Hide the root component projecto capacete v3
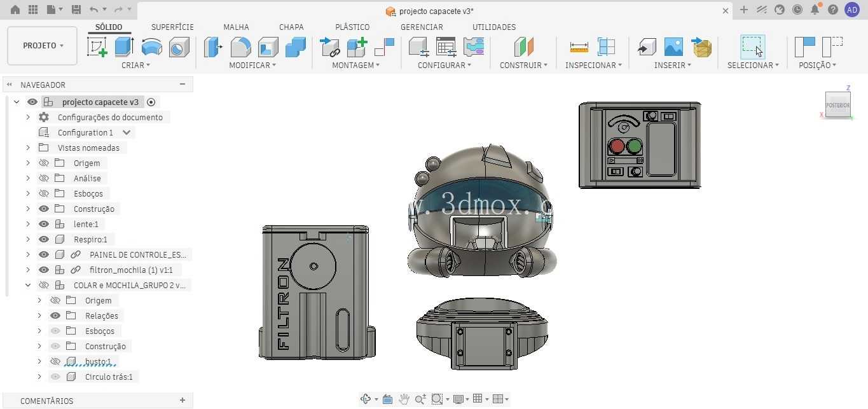The image size is (868, 409). (x=32, y=102)
